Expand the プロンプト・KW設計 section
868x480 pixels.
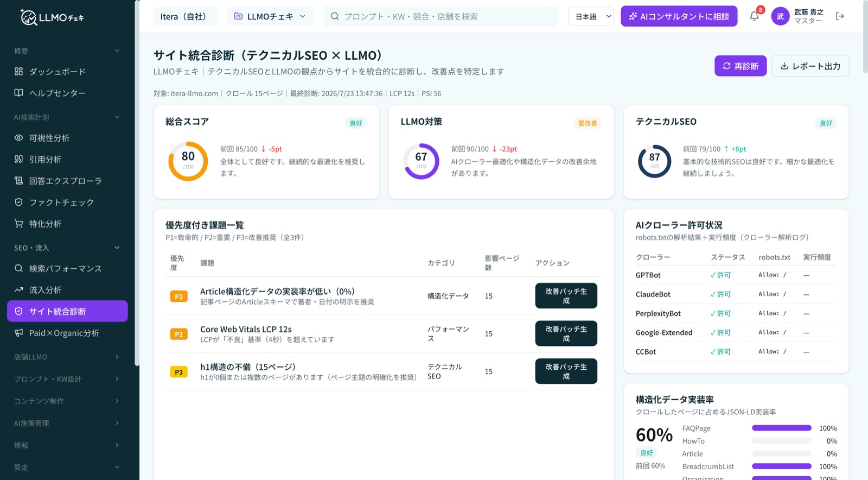click(x=117, y=379)
